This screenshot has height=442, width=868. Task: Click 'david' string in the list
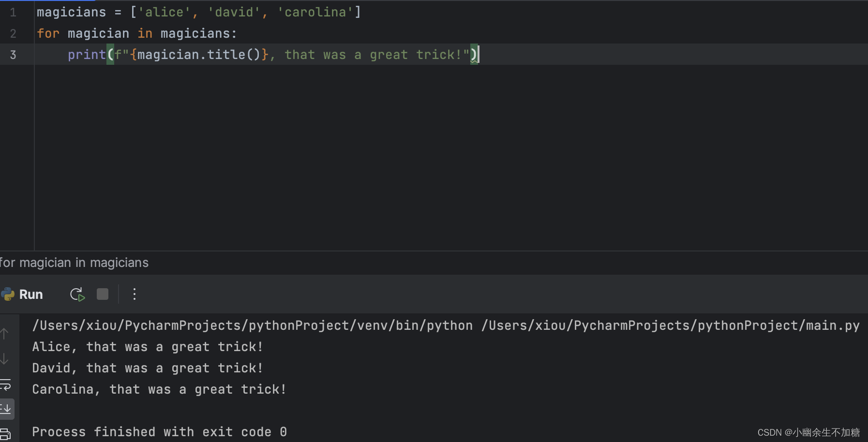pos(234,12)
